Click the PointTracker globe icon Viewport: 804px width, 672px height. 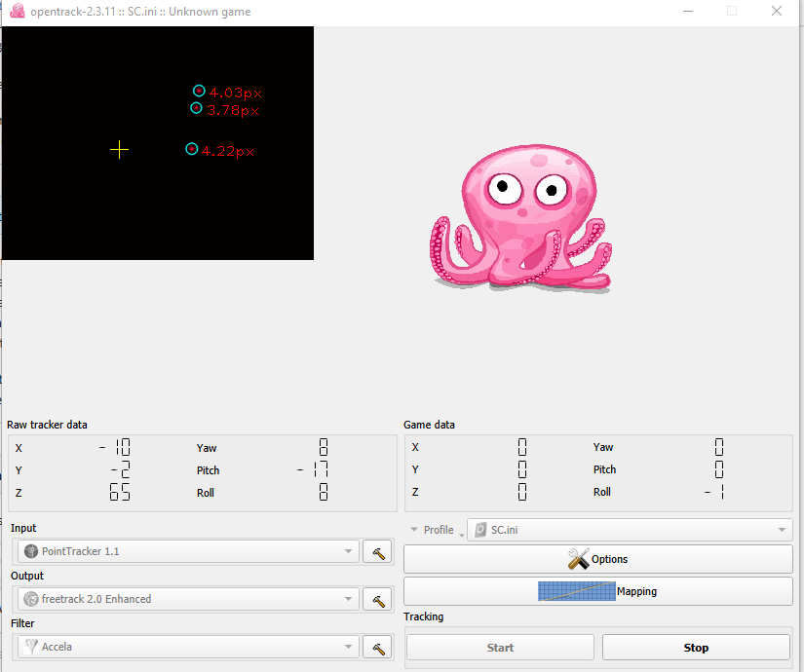30,551
